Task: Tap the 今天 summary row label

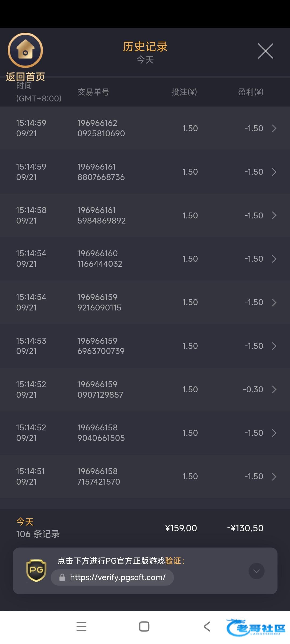Action: [x=25, y=522]
